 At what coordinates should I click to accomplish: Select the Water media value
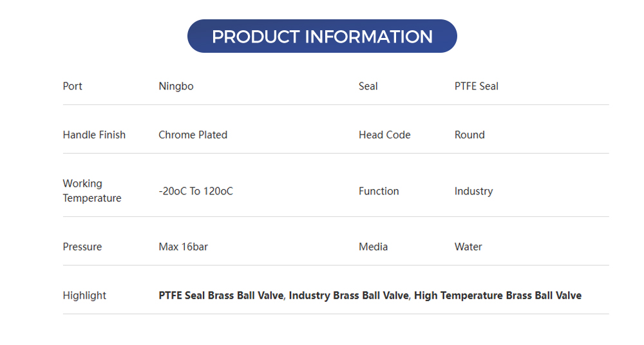[x=468, y=247]
